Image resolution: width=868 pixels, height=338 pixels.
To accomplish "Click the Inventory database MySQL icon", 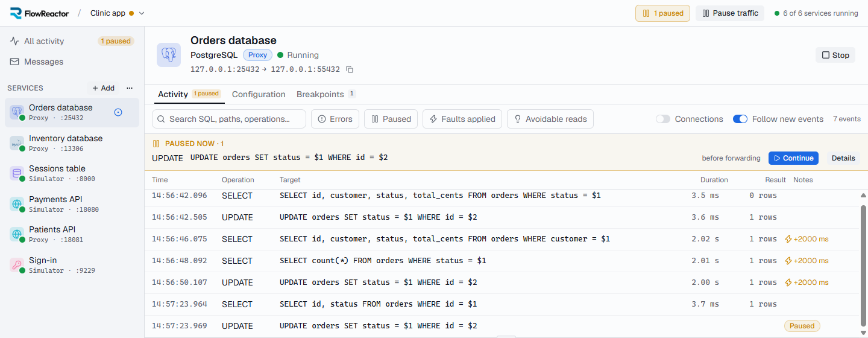I will tap(16, 142).
